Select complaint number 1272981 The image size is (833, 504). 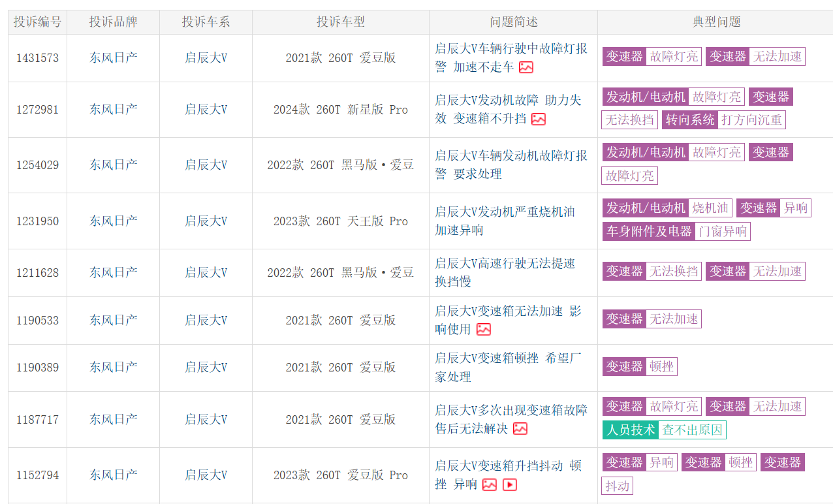[37, 110]
